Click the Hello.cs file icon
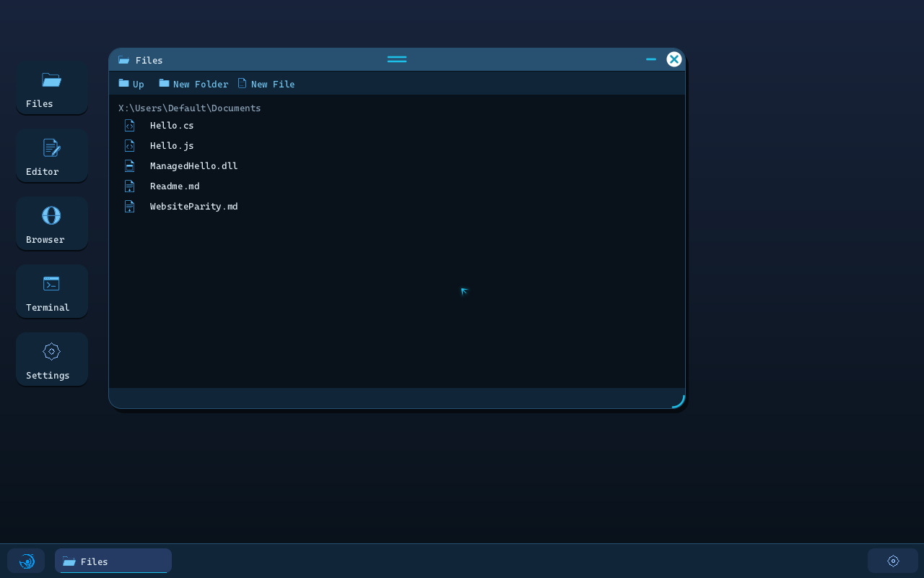Viewport: 924px width, 578px height. point(129,126)
